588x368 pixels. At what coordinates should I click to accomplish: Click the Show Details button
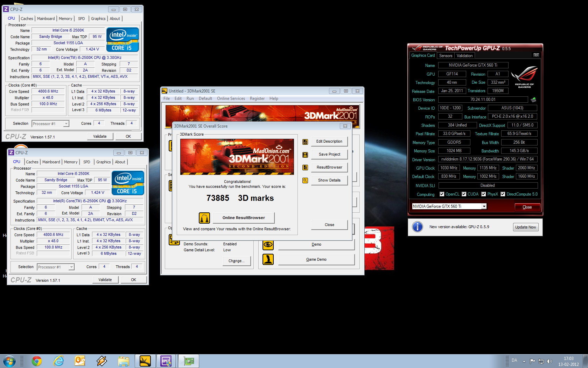[329, 180]
